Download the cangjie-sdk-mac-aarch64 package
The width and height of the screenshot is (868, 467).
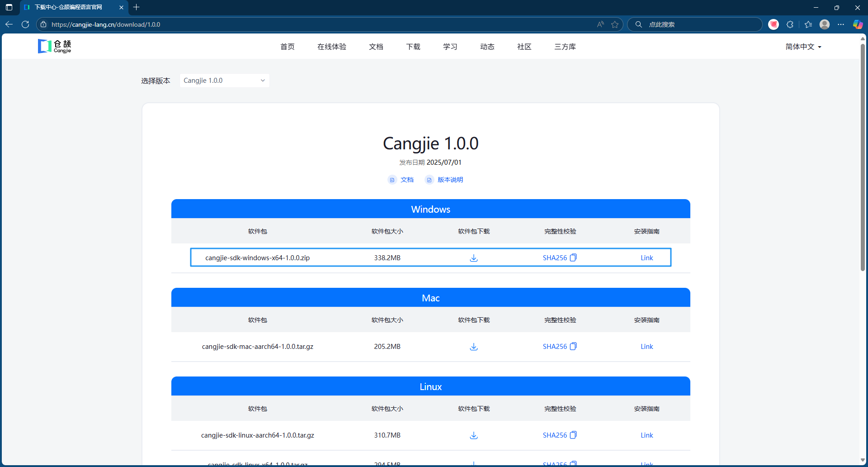coord(474,347)
